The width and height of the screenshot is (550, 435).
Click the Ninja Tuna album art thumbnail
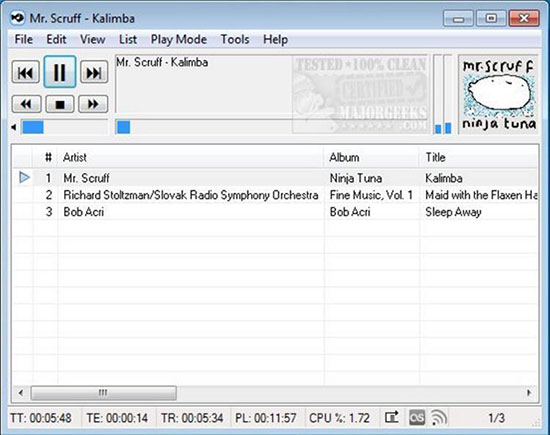(498, 95)
